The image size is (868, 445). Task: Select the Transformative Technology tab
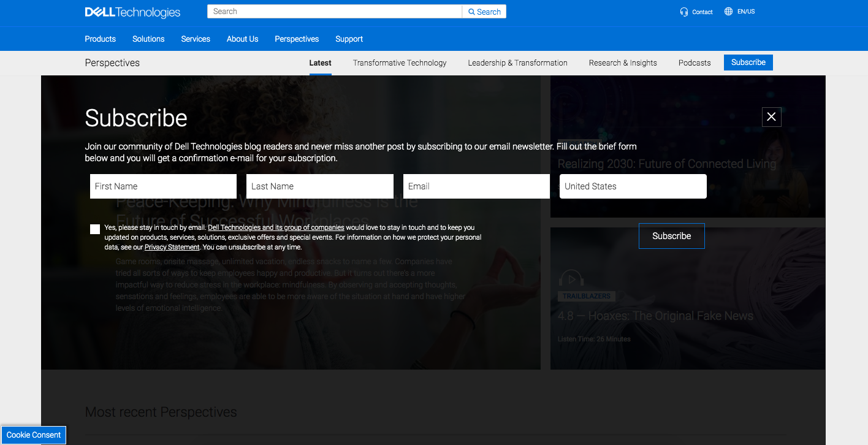click(x=400, y=63)
